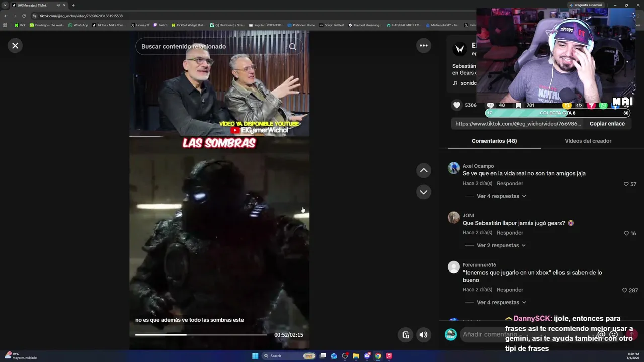Open Forerunner616's profile name
The height and width of the screenshot is (362, 644).
[x=479, y=265]
